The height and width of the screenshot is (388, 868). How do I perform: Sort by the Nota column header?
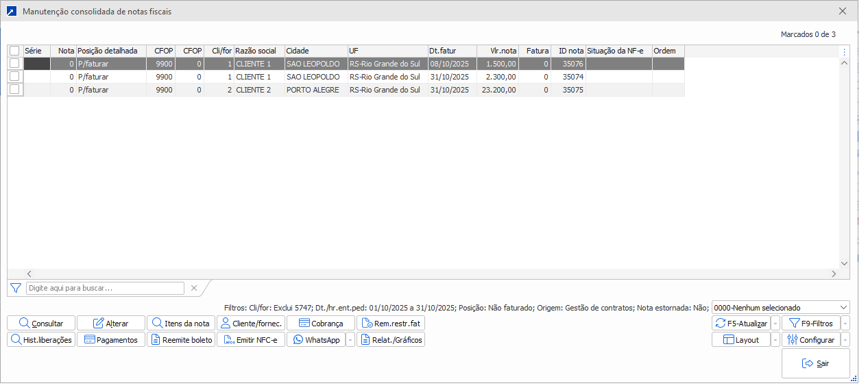coord(63,51)
